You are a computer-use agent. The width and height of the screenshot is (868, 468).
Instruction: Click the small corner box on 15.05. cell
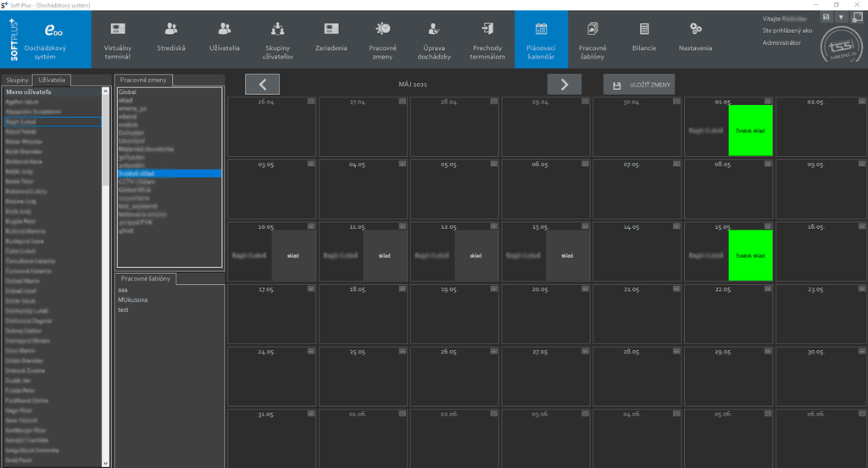pyautogui.click(x=767, y=226)
